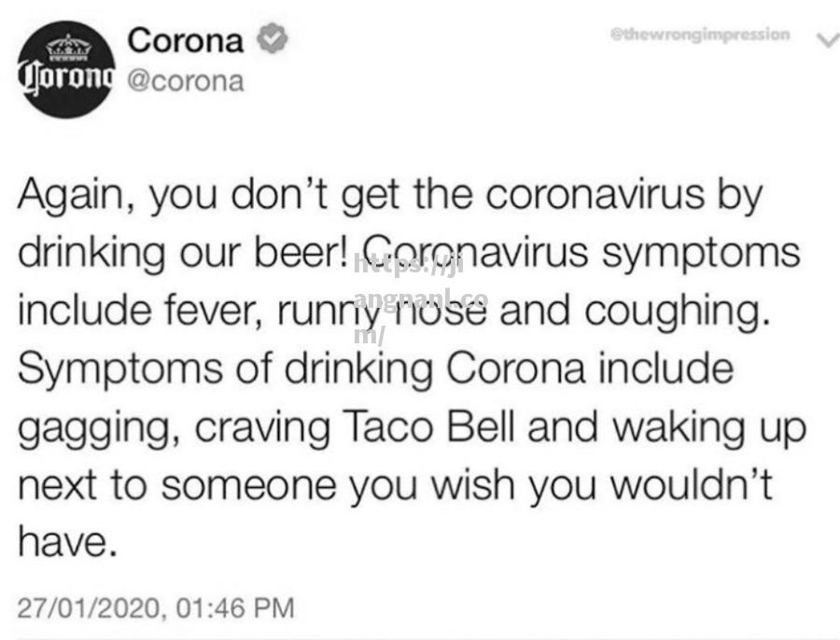Click the Corona profile avatar logo

[66, 70]
